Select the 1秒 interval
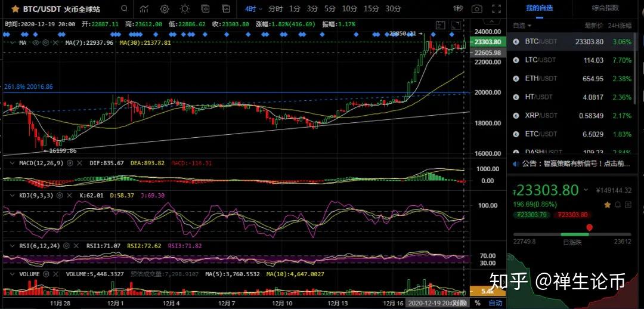Image resolution: width=644 pixels, height=309 pixels. coord(458,8)
